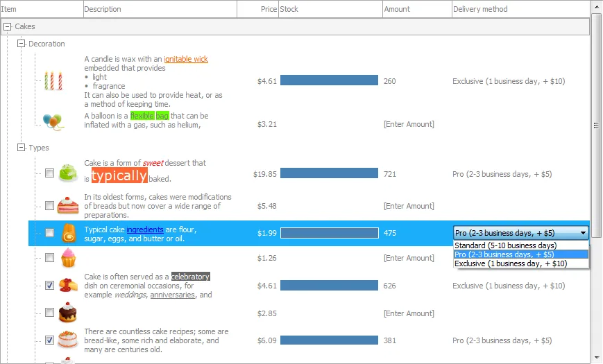The width and height of the screenshot is (603, 364).
Task: Follow the 'ingredients' hyperlink
Action: [x=145, y=229]
